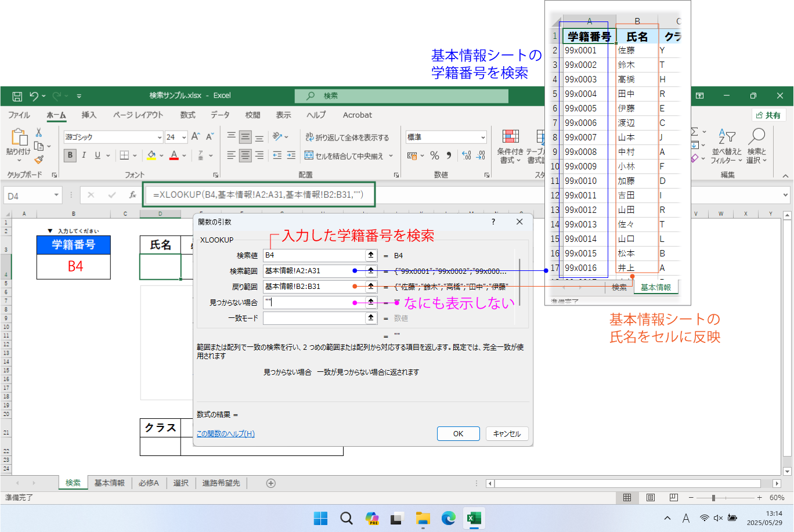Image resolution: width=794 pixels, height=532 pixels.
Task: Decrease font size with small A icon
Action: [210, 137]
